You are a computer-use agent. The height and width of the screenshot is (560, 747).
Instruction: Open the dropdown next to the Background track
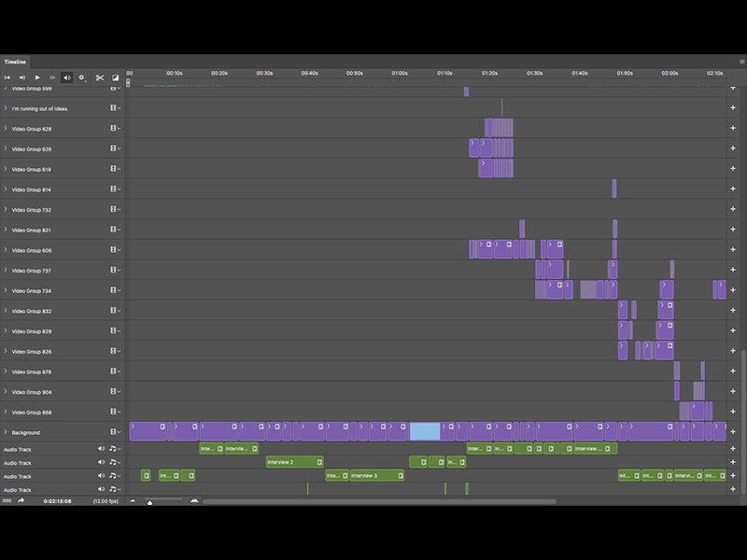tap(119, 432)
